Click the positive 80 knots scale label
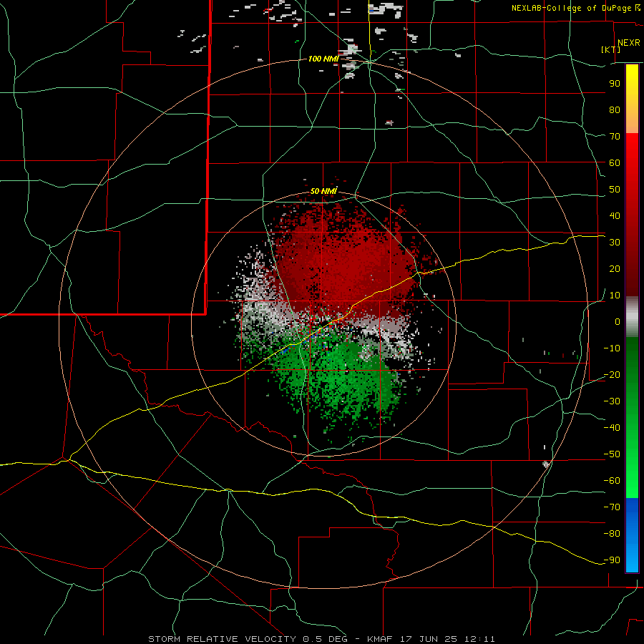Screen dimensions: 644x644 click(x=615, y=109)
